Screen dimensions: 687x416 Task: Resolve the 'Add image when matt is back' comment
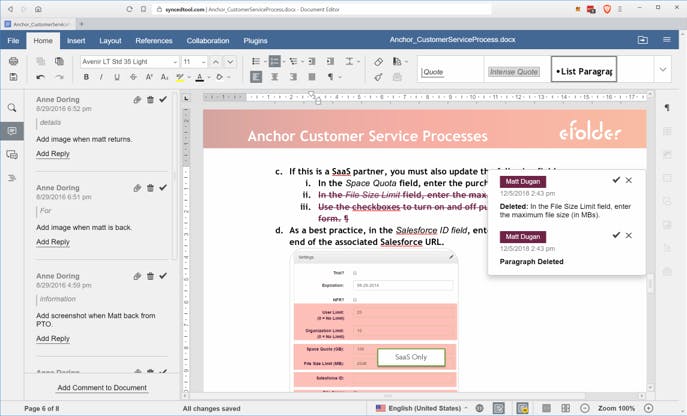163,188
